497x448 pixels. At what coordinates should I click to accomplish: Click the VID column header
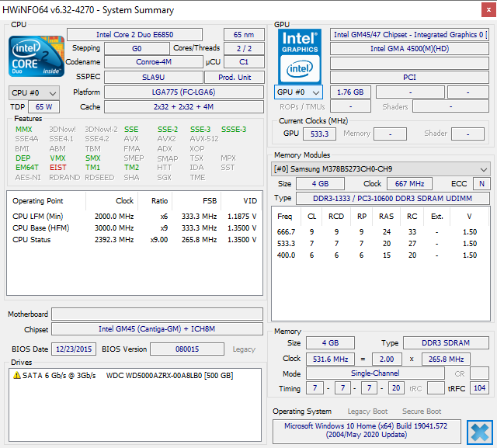[x=242, y=201]
